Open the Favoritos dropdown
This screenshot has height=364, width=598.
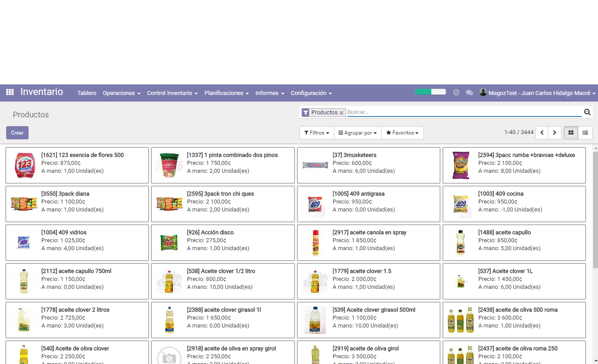[x=402, y=133]
